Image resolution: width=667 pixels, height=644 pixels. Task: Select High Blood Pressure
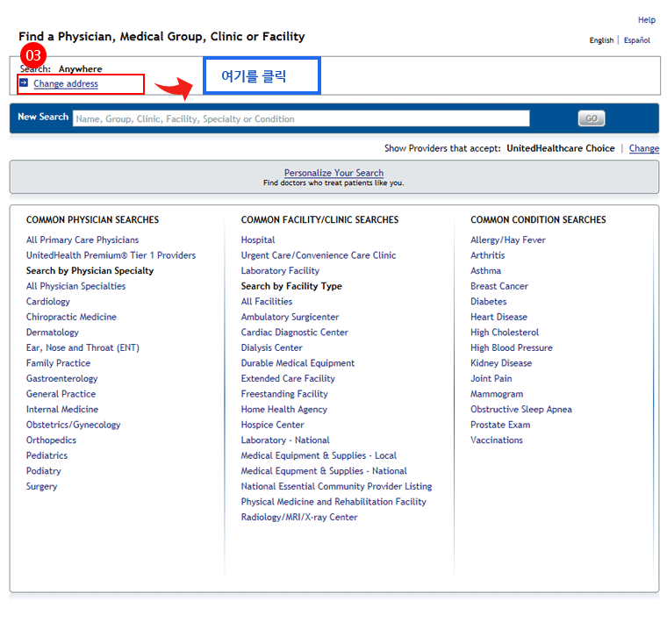512,348
